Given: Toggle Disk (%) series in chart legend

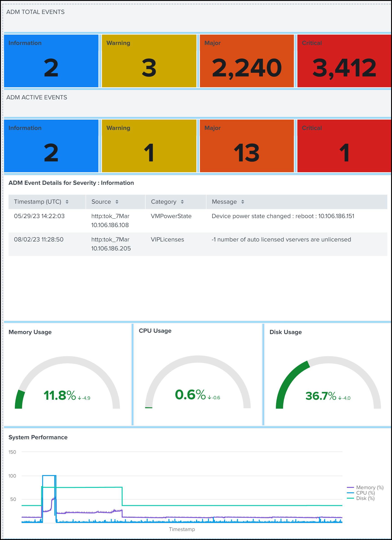Looking at the screenshot, I should [x=361, y=498].
